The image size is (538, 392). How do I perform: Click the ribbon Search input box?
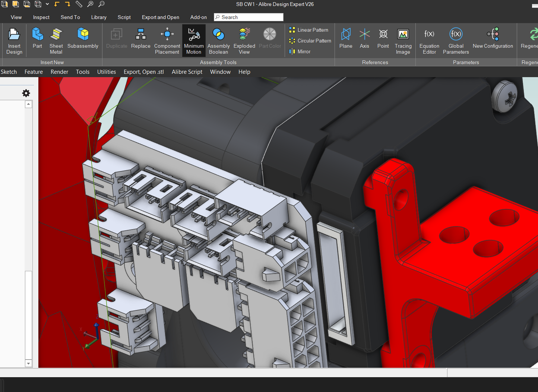(249, 17)
